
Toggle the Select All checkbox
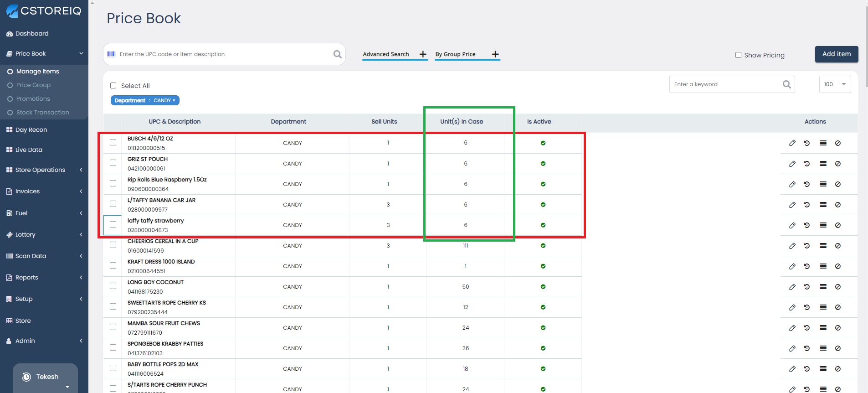pos(113,86)
